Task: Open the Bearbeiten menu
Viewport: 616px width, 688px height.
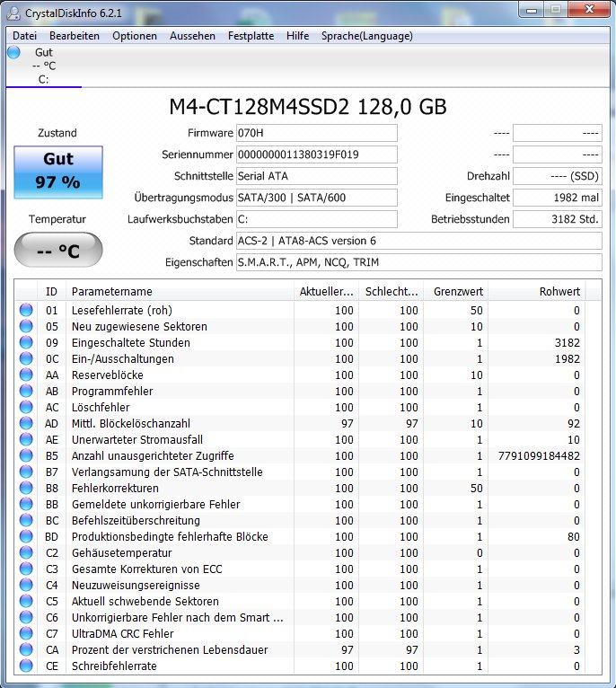Action: point(75,36)
